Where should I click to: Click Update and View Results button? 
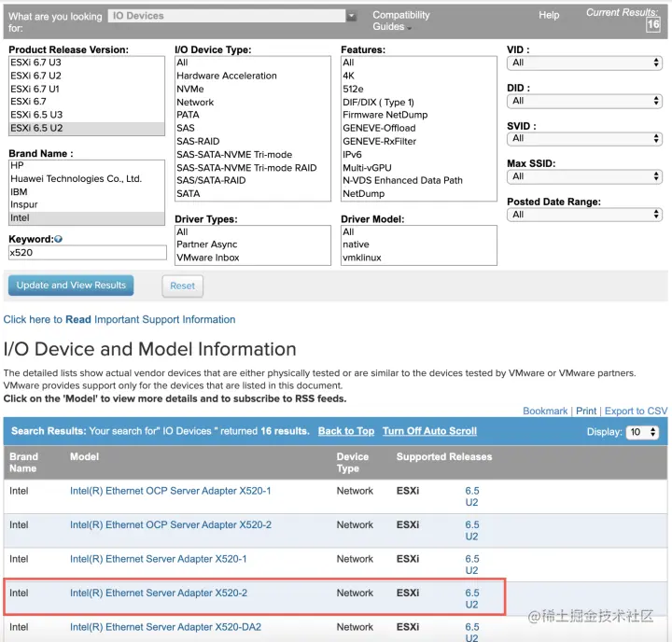(71, 286)
